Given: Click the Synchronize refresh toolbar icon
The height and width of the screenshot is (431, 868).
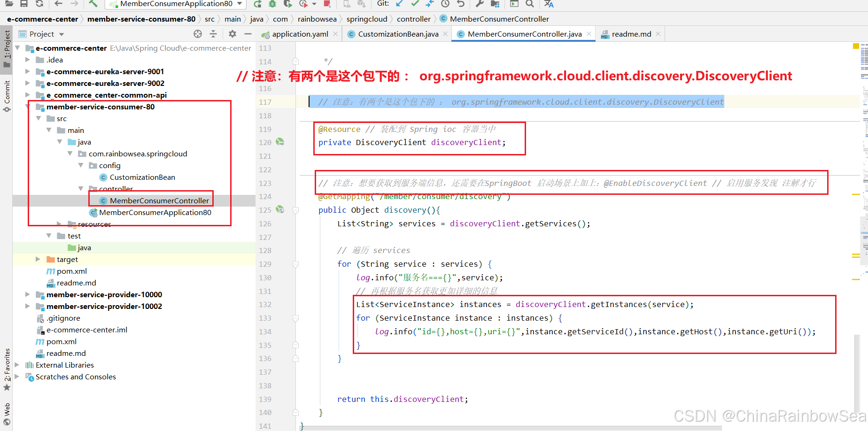Looking at the screenshot, I should click(x=39, y=4).
